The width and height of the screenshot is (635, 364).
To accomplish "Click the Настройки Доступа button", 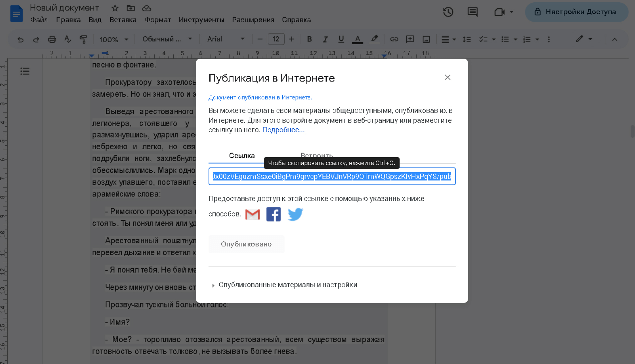I will (576, 12).
